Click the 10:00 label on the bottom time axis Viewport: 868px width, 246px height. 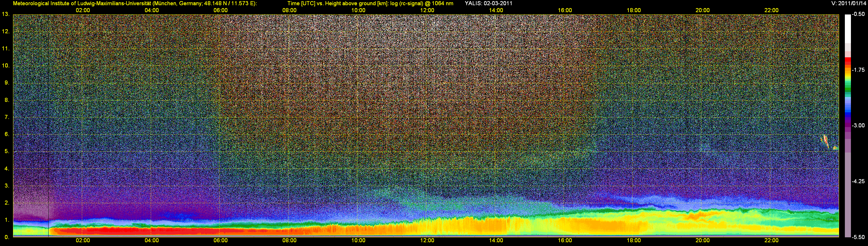coord(358,241)
